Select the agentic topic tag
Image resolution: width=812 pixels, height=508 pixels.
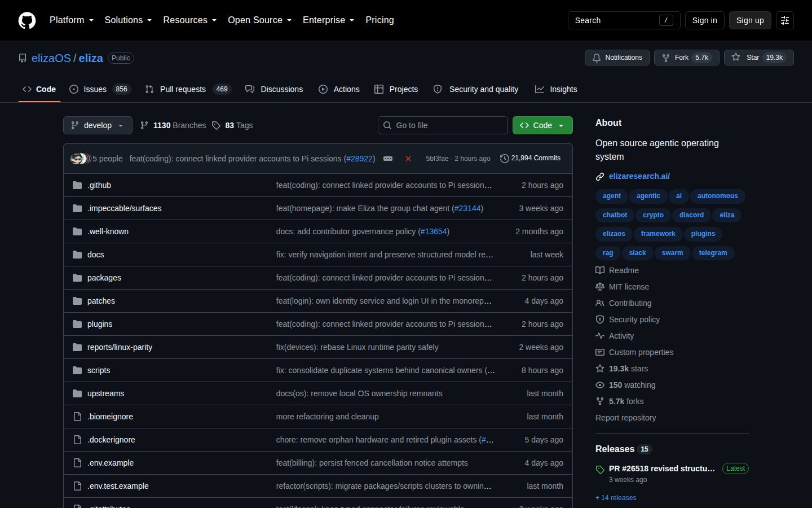coord(648,196)
